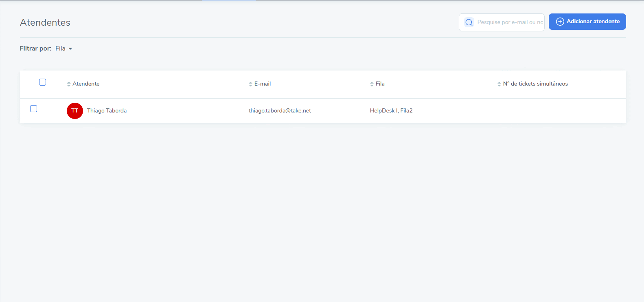Select all attendants with the header checkbox
The height and width of the screenshot is (302, 644).
(42, 82)
